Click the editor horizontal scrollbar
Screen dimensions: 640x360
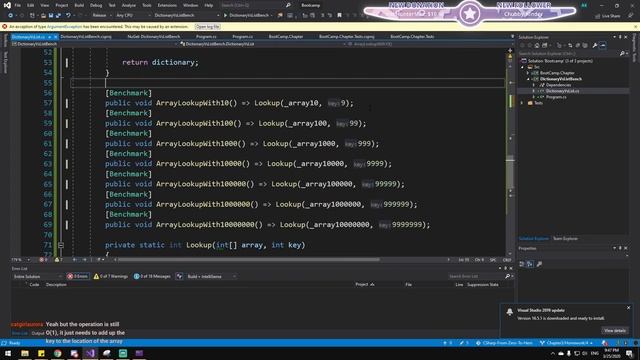248,260
